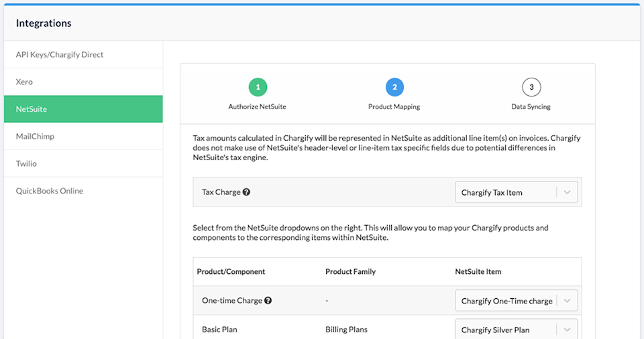The width and height of the screenshot is (644, 339).
Task: Open the MailChimp integration
Action: tap(83, 136)
